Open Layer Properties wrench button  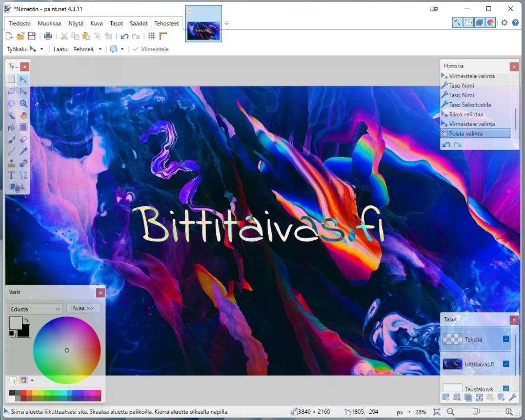(512, 397)
